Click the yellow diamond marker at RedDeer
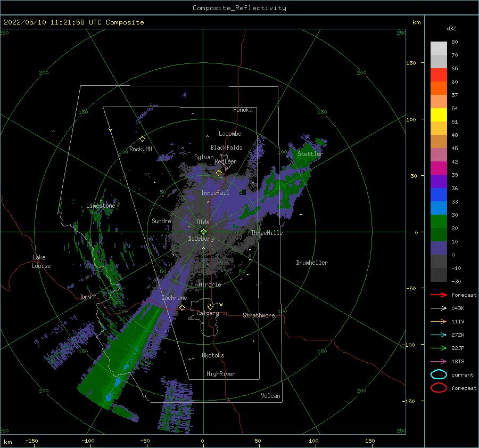The width and height of the screenshot is (479, 448). (x=219, y=173)
